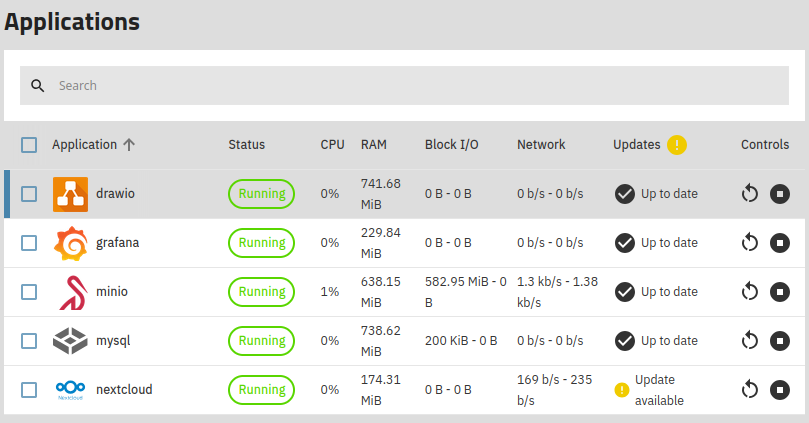Restart the drawio application
This screenshot has height=423, width=809.
click(750, 194)
